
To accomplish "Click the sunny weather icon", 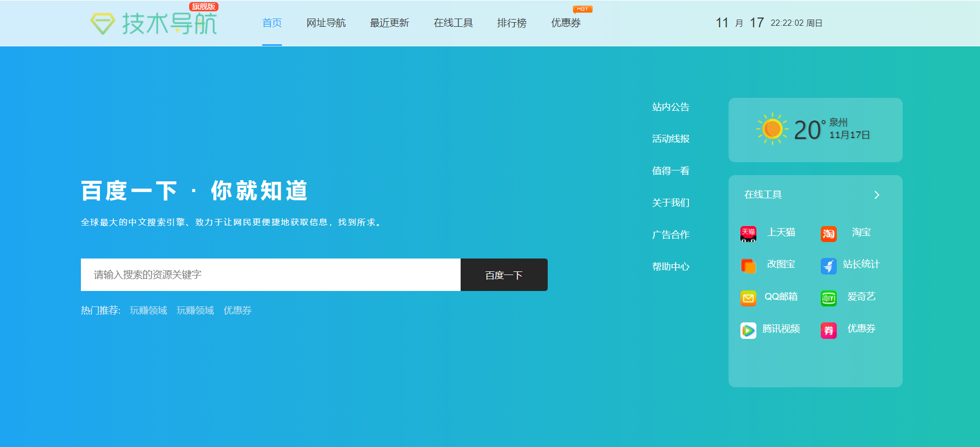I will [x=772, y=129].
